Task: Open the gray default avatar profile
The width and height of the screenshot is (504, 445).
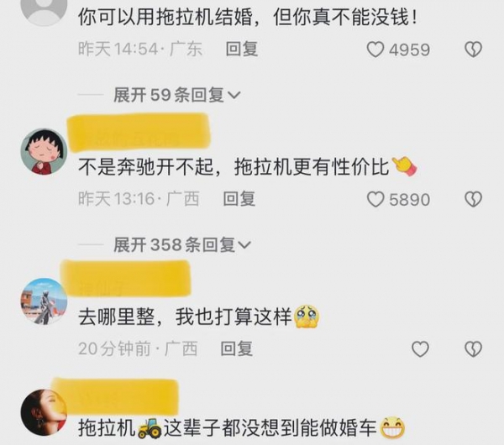Action: 44,8
